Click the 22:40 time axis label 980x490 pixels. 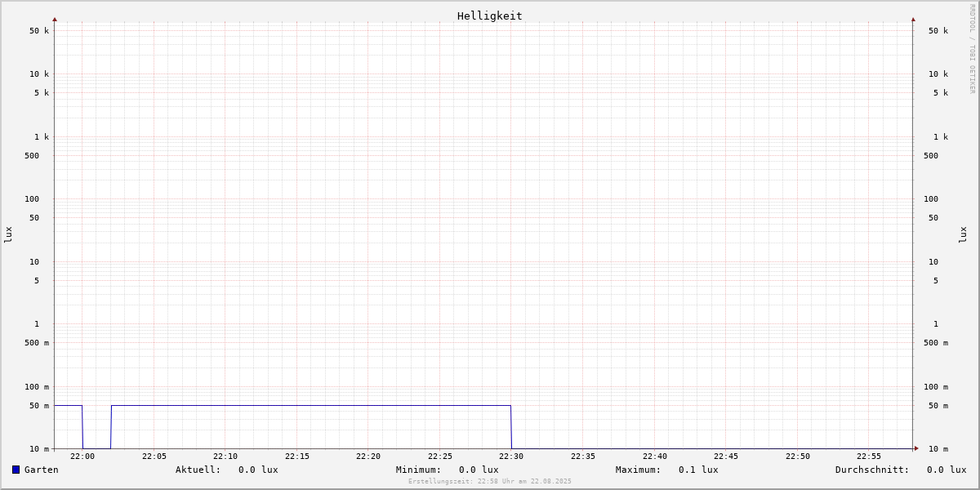655,457
